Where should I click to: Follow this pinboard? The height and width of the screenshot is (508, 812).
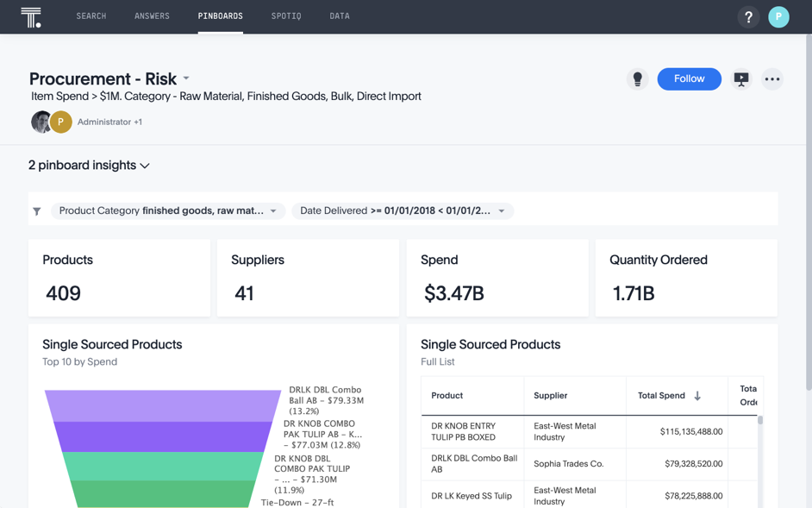(x=690, y=78)
